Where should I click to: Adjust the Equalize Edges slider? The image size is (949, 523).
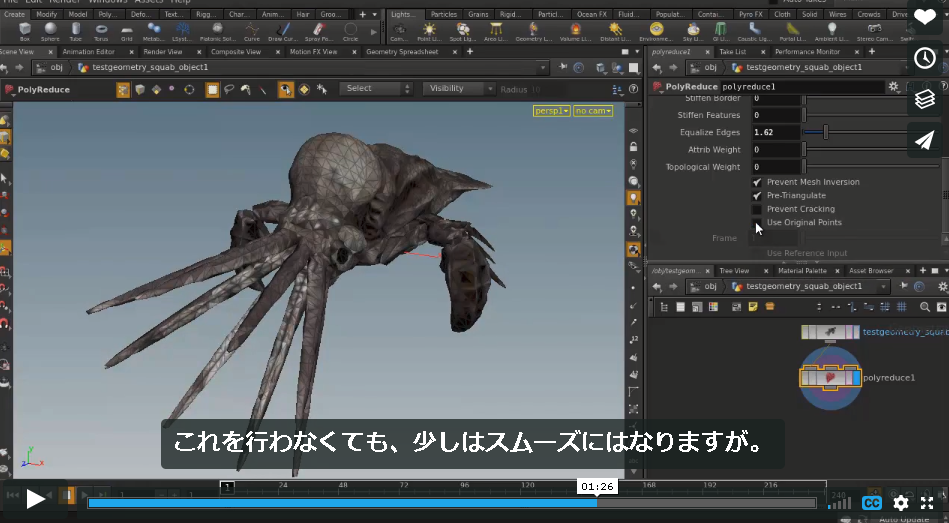pos(826,132)
